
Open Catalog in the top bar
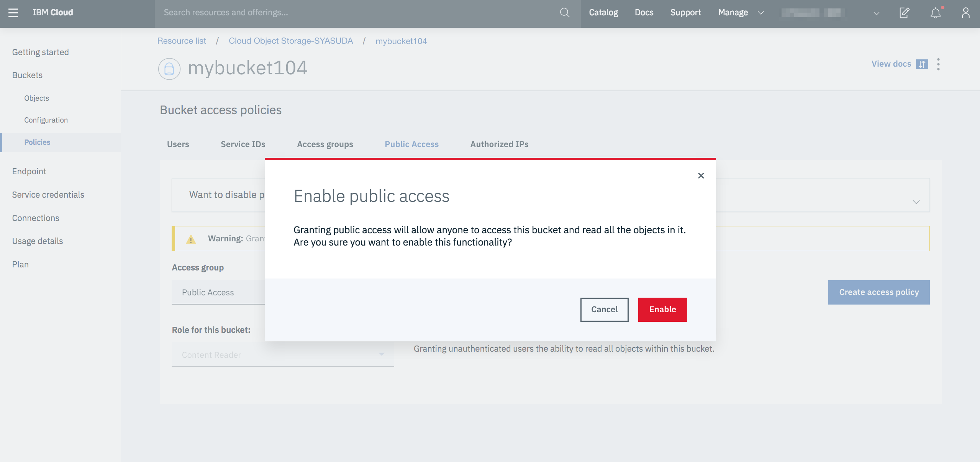coord(603,13)
